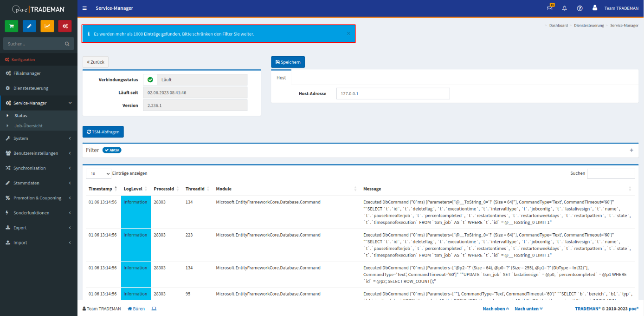Click the blue pencil edit icon

coord(29,26)
